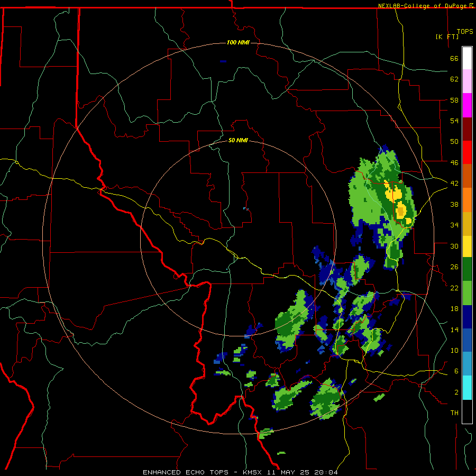Click the white 66 kft legend swatch
476x476 pixels.
[x=467, y=58]
